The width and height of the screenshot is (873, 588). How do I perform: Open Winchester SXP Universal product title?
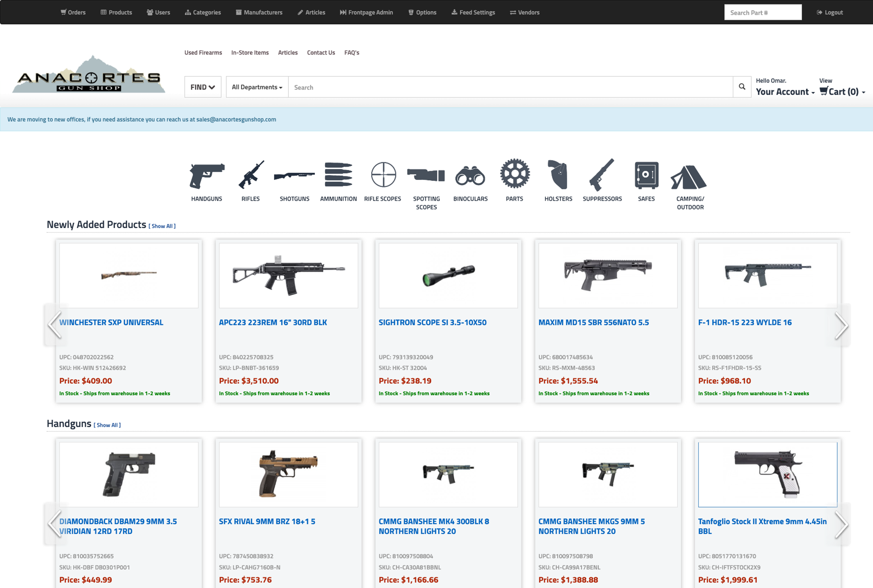111,322
